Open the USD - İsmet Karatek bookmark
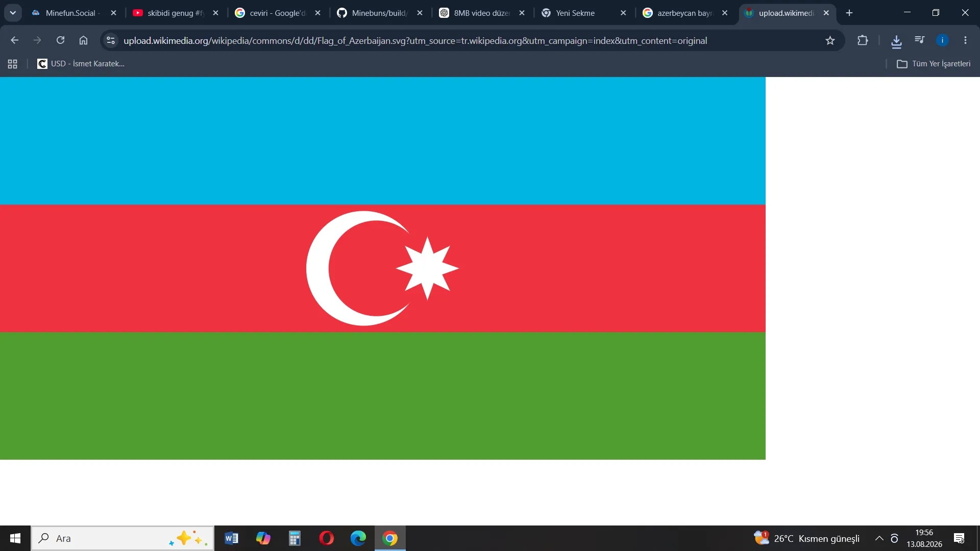Screen dimensions: 980x551 point(81,64)
